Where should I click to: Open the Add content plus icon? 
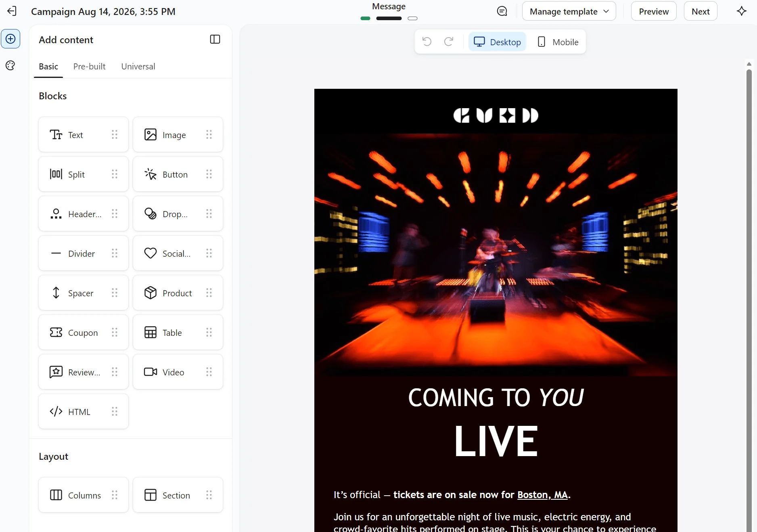pyautogui.click(x=10, y=39)
